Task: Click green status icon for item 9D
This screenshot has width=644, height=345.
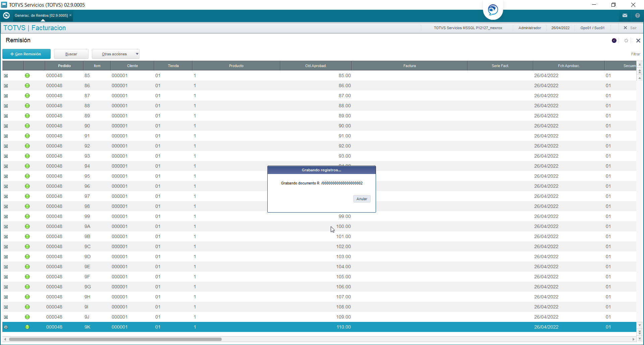Action: point(27,256)
